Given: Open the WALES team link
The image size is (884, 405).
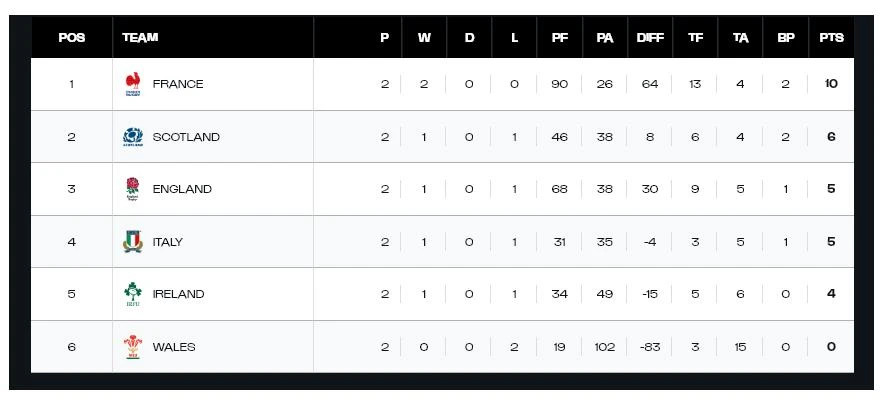Looking at the screenshot, I should (174, 347).
